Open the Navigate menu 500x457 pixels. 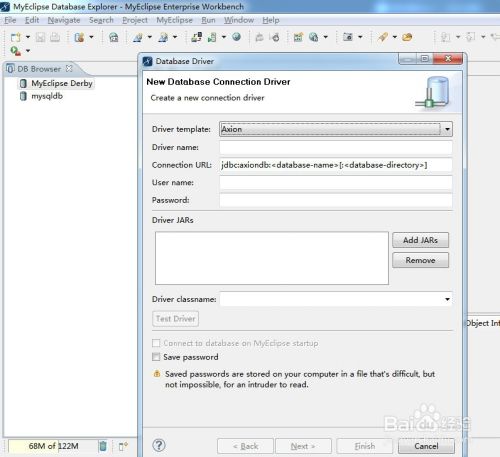point(64,20)
